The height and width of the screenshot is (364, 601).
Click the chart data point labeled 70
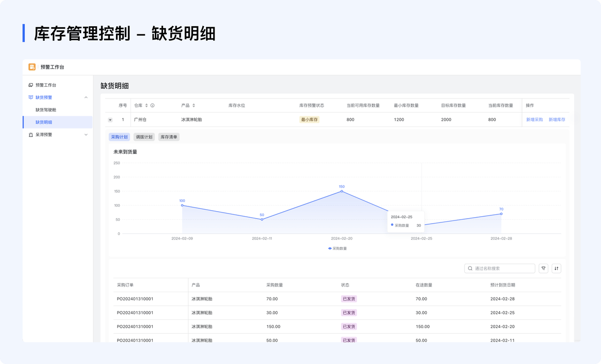coord(501,214)
